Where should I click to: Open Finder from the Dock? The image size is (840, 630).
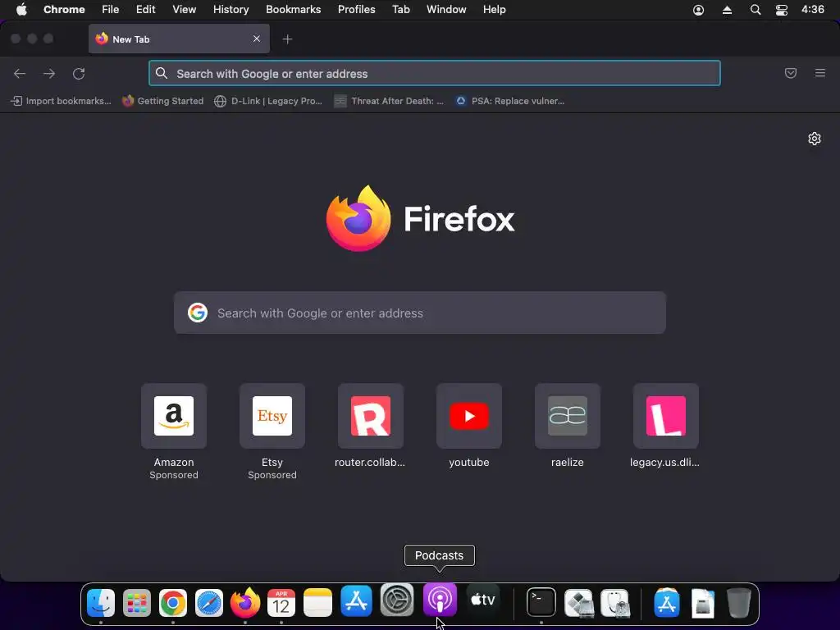(101, 603)
